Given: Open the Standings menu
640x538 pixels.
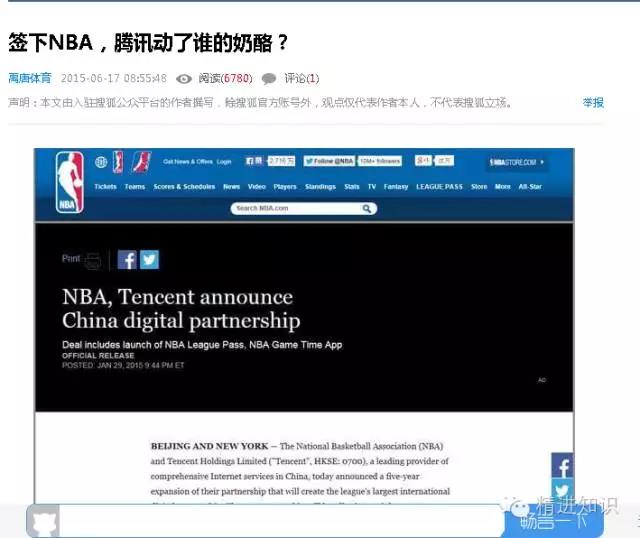Looking at the screenshot, I should [x=320, y=187].
